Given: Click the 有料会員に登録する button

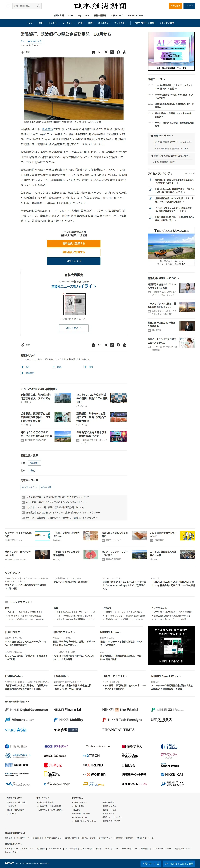Looking at the screenshot, I should [74, 244].
